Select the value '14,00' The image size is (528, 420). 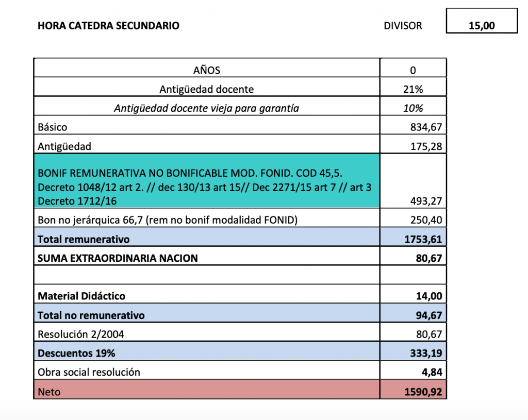pos(428,296)
